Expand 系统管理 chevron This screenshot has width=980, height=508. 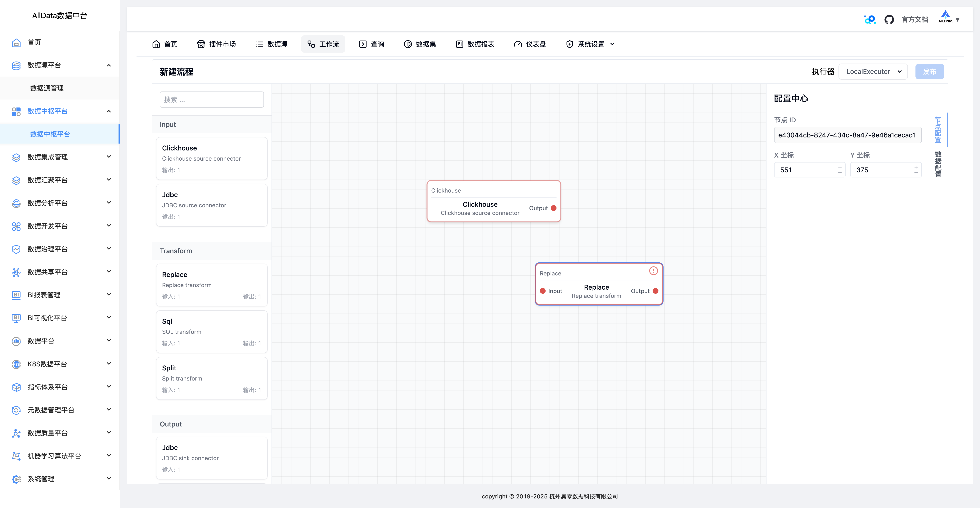[x=109, y=478]
